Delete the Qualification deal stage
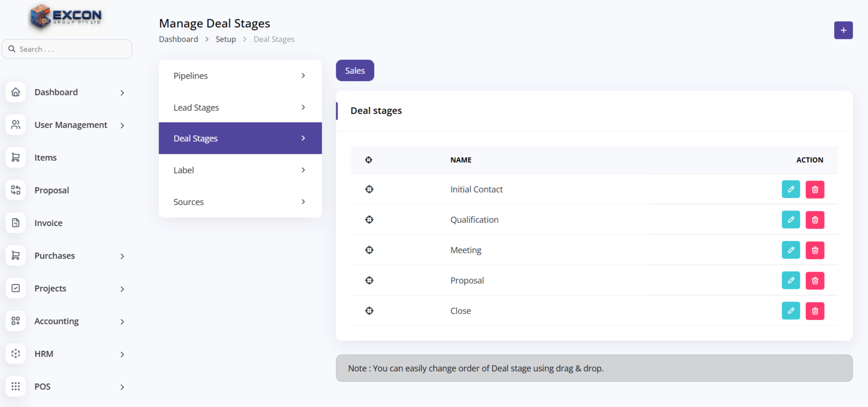This screenshot has height=407, width=868. 815,220
